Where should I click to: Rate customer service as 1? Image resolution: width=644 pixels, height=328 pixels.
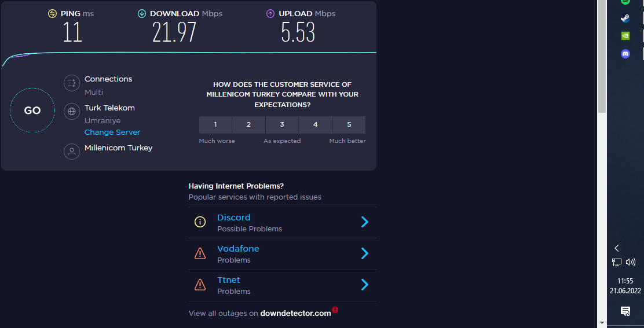coord(215,124)
